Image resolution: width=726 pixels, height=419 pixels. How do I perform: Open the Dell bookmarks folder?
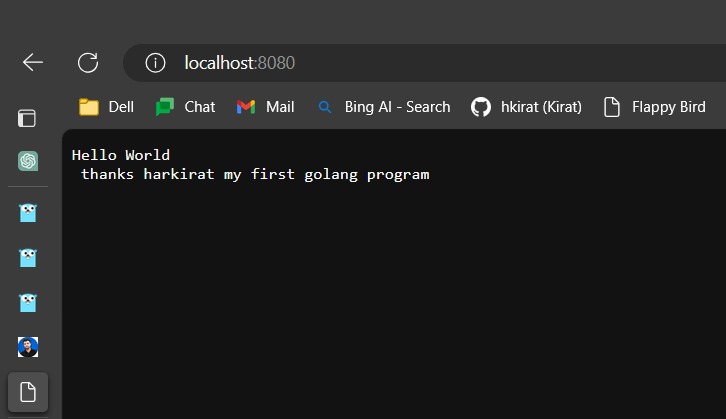point(106,107)
